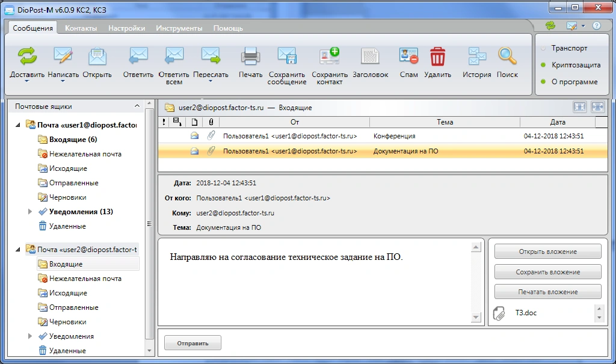Show message Заголовок icon
Viewport: 616px width, 364px height.
point(370,56)
